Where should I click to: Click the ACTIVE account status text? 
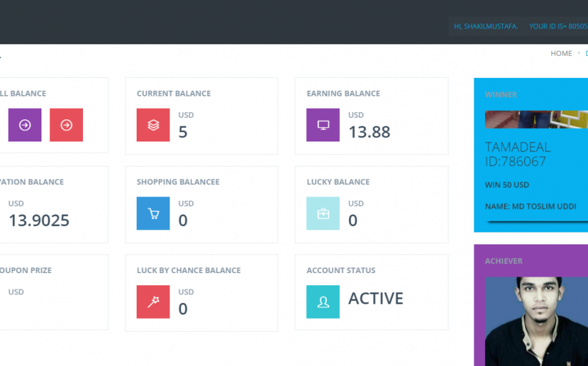[x=376, y=299]
